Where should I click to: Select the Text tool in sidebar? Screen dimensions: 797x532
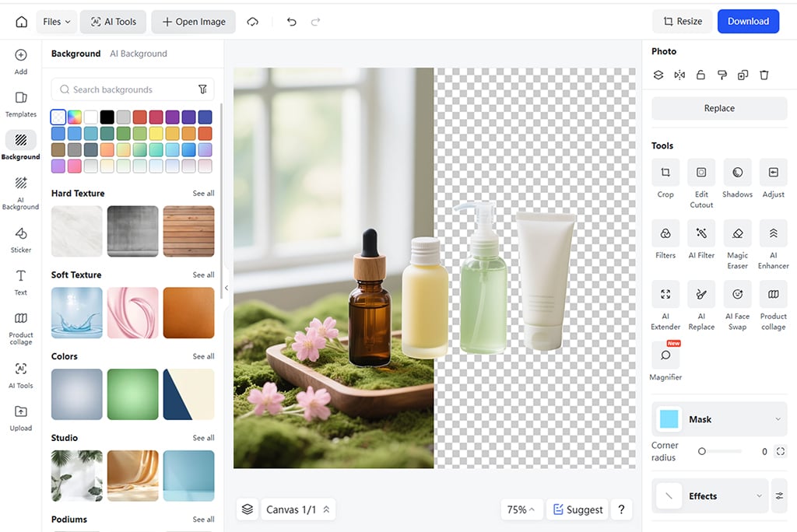(21, 282)
